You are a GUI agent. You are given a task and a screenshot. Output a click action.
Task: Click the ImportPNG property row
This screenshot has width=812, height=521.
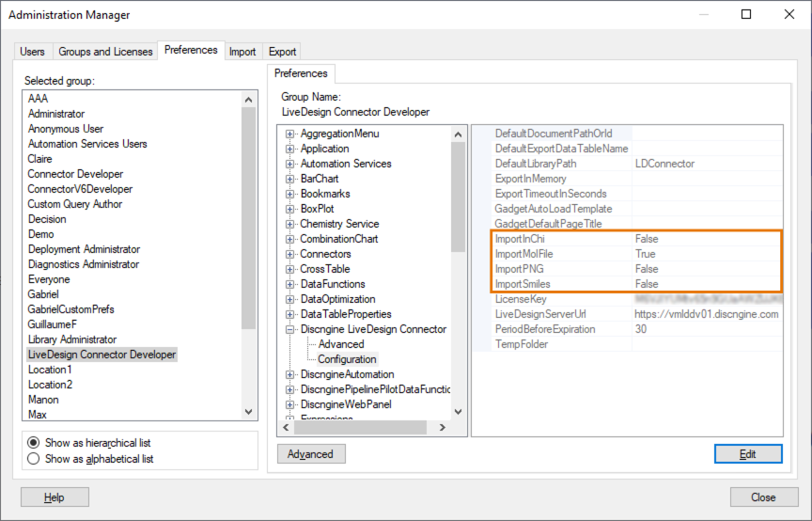click(x=637, y=269)
